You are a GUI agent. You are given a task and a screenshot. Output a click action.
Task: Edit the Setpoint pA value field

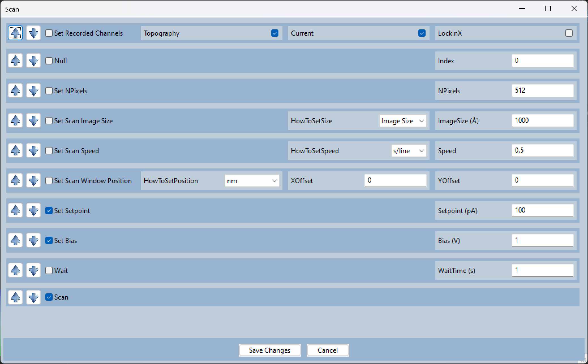[542, 211]
